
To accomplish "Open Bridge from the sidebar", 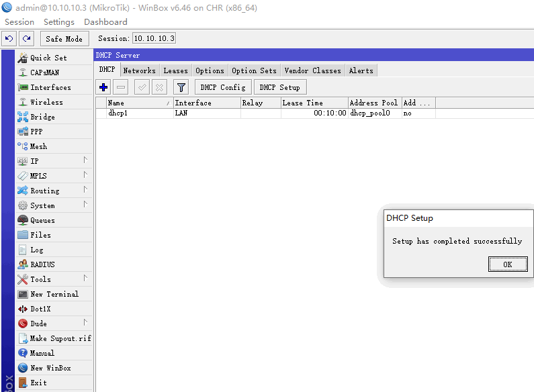I will (x=54, y=117).
